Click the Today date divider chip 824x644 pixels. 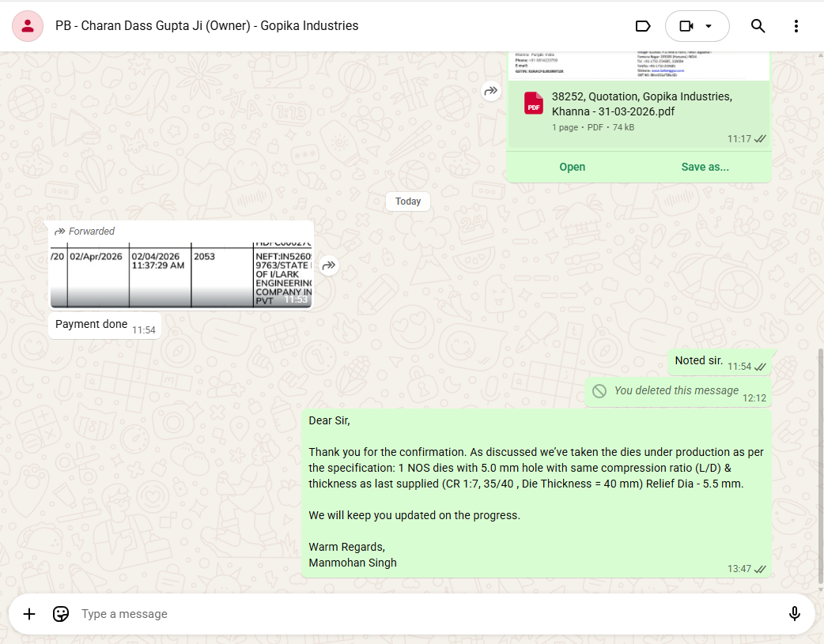[x=408, y=201]
